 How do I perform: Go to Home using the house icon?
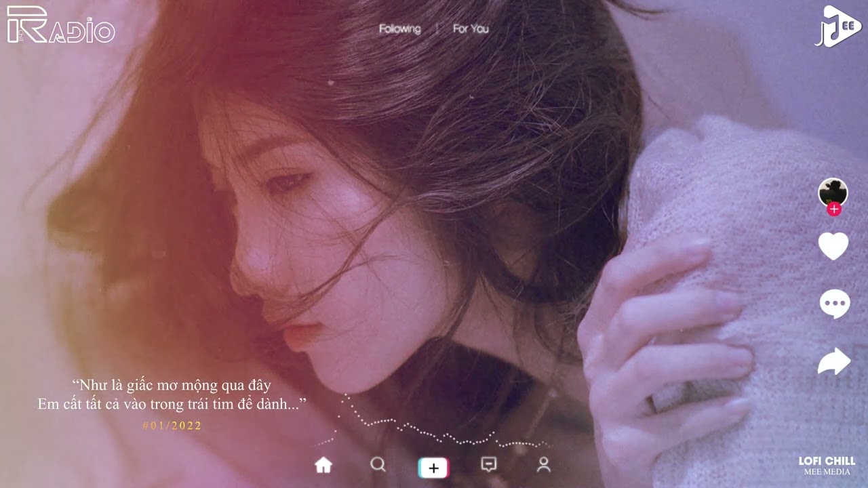tap(323, 465)
